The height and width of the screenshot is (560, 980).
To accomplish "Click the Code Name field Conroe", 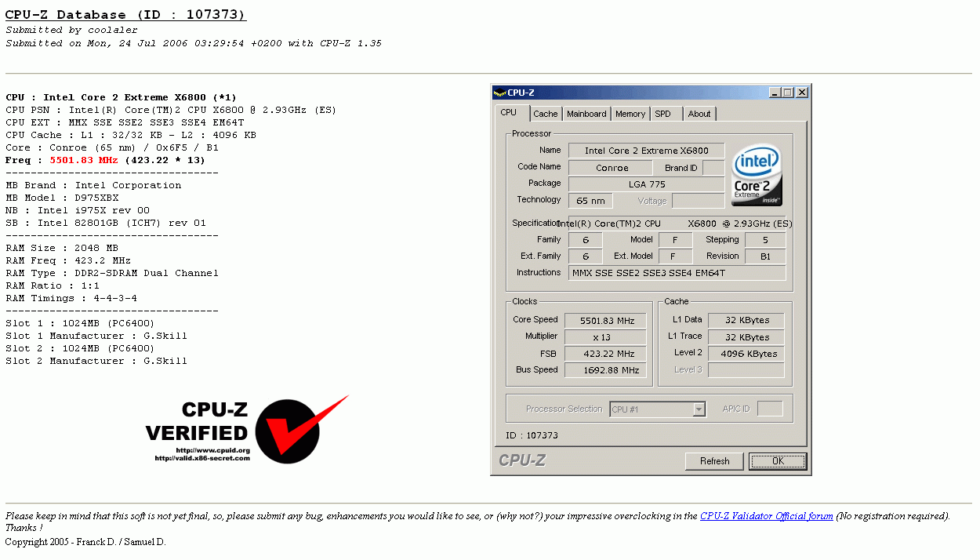I will 612,168.
